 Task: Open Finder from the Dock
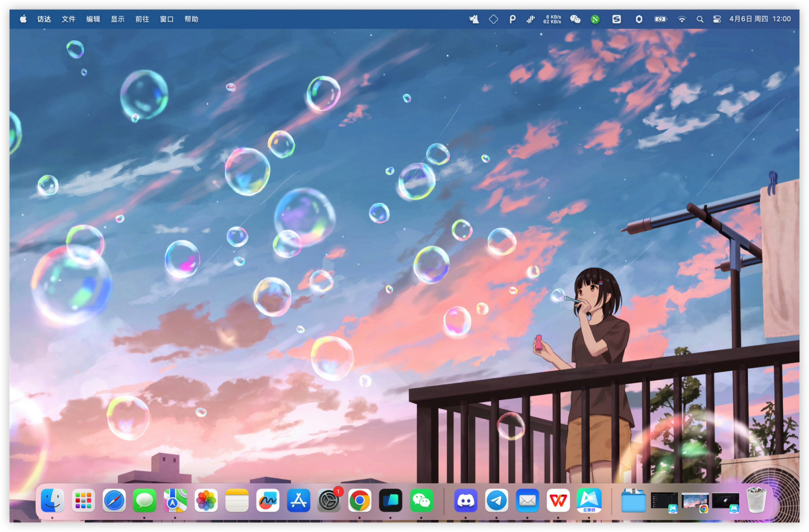(x=52, y=500)
